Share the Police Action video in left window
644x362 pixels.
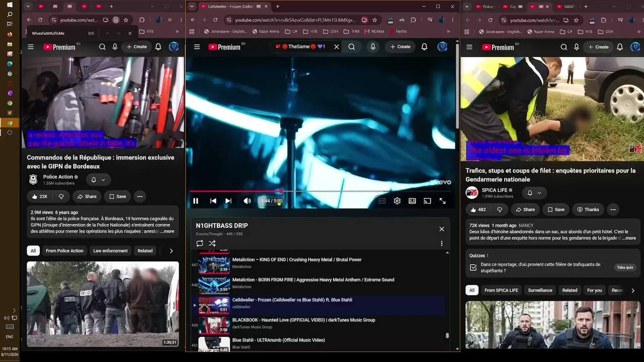pos(87,197)
